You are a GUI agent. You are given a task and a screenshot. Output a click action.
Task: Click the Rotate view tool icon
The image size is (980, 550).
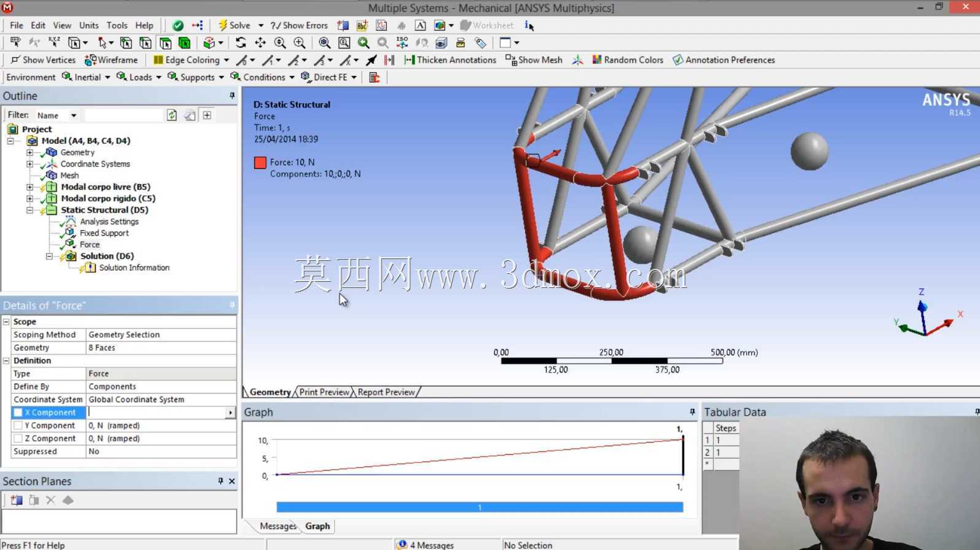pyautogui.click(x=241, y=42)
